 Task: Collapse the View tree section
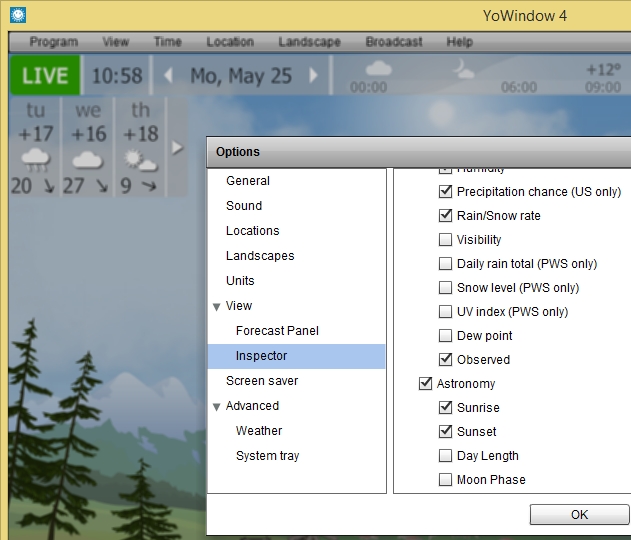click(x=216, y=306)
